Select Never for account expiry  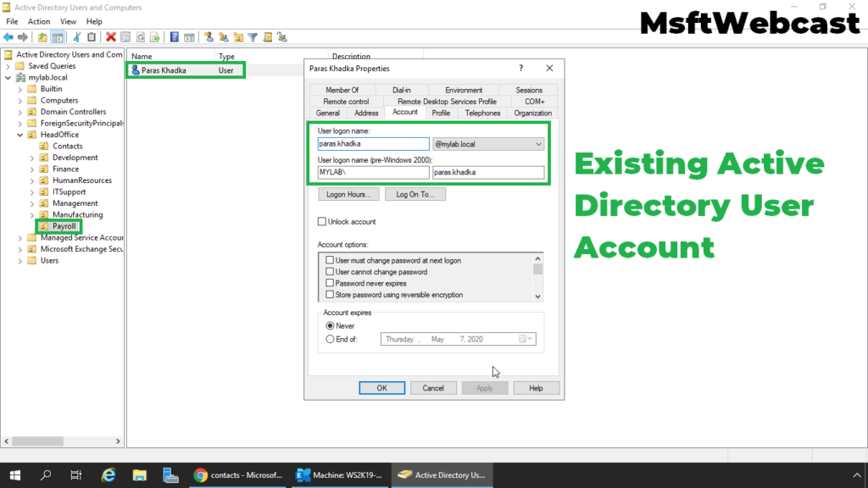pos(330,326)
